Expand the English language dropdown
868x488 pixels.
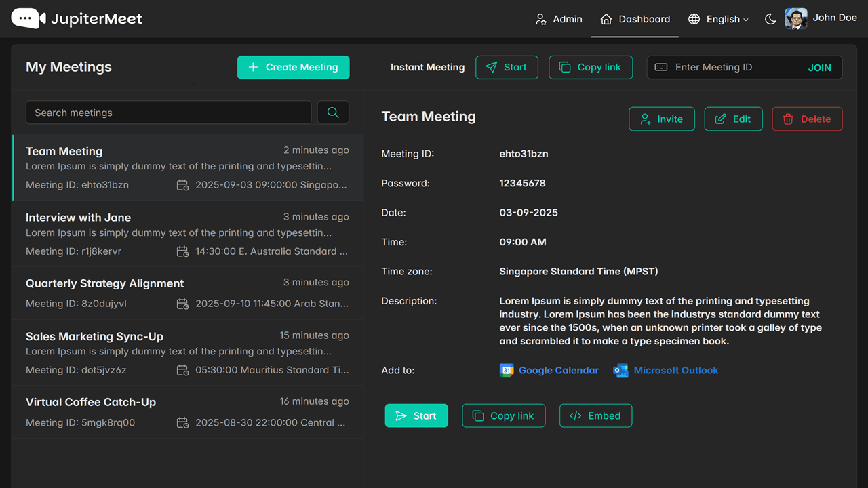tap(718, 19)
